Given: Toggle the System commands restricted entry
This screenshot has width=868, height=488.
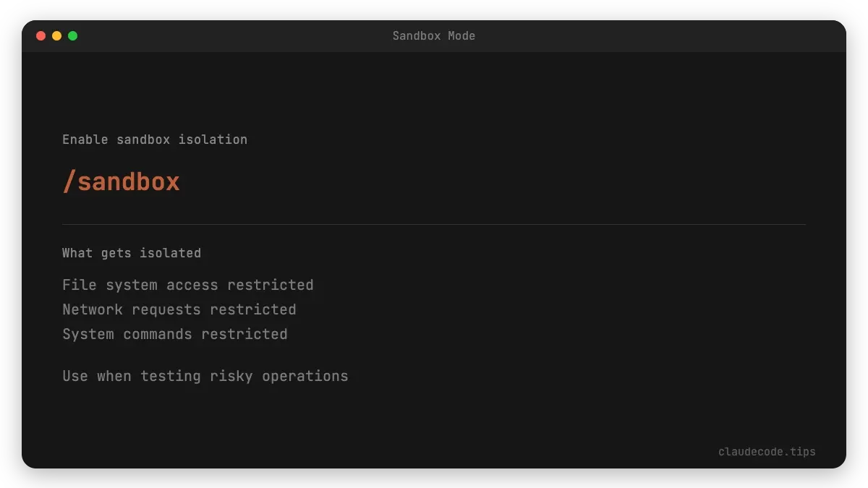Looking at the screenshot, I should click(174, 334).
